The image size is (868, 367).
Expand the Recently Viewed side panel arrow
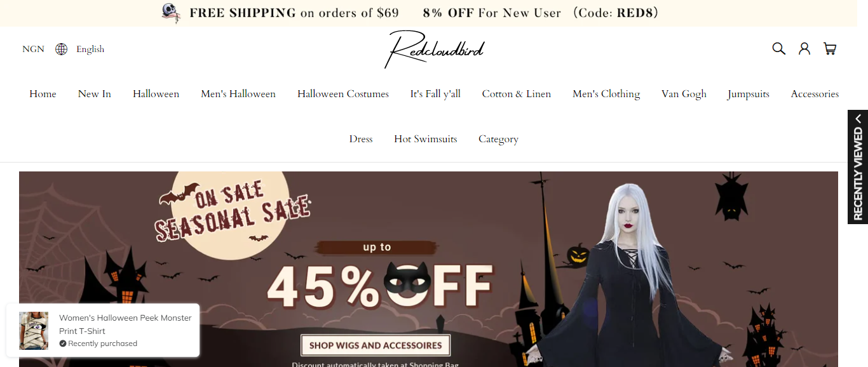pyautogui.click(x=858, y=119)
